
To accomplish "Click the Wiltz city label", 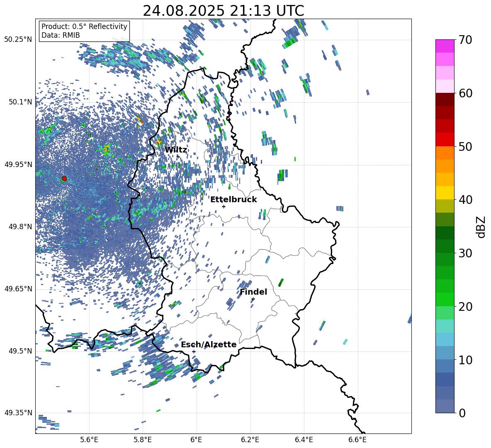I will coord(176,150).
